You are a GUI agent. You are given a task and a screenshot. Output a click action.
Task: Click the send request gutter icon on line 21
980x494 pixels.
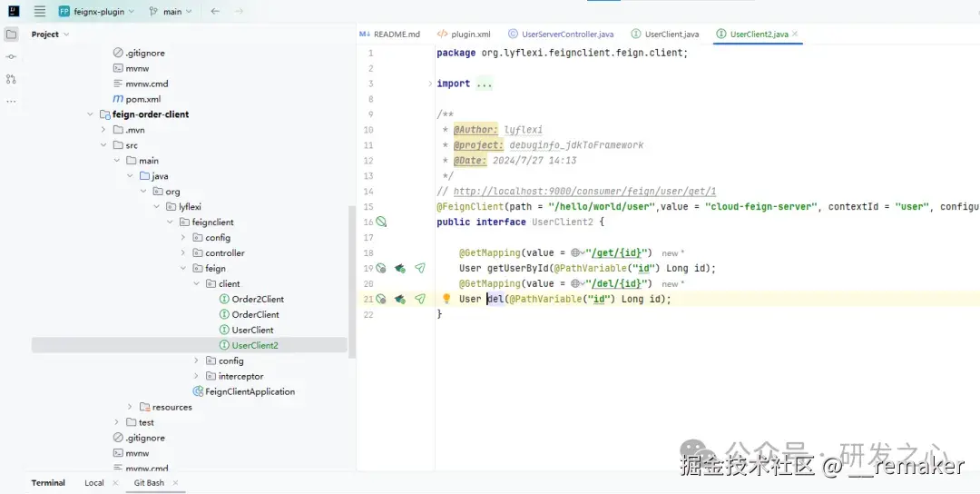coord(420,299)
